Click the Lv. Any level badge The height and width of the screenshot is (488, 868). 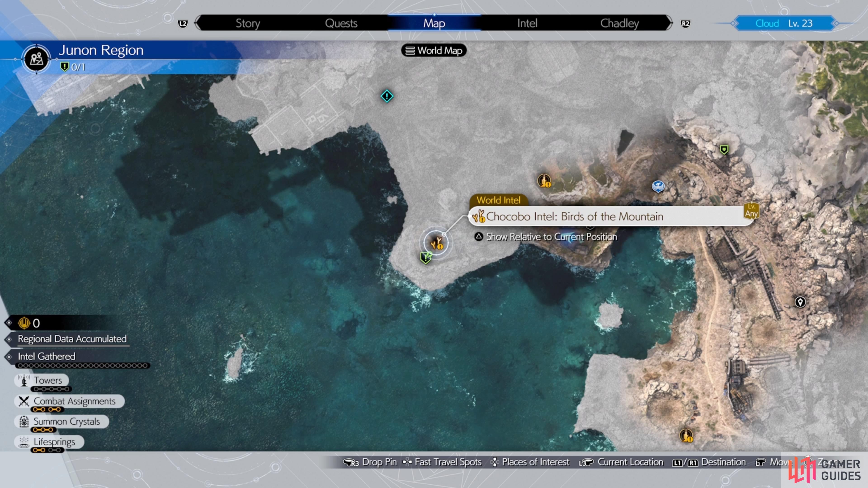click(x=751, y=211)
